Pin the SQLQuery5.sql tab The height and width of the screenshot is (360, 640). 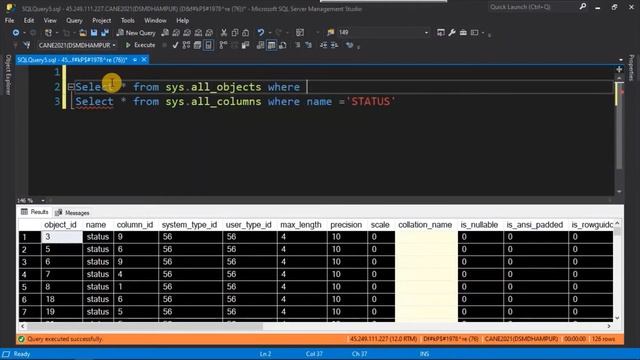135,60
